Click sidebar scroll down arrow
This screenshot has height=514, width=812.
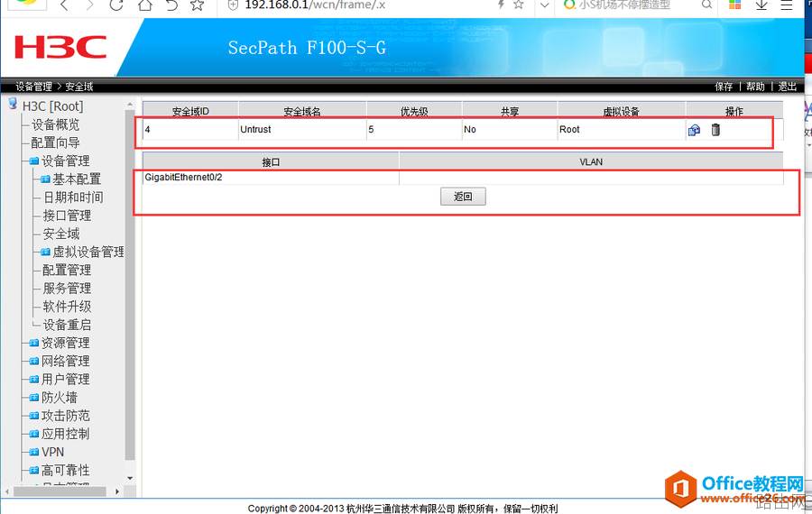(130, 478)
